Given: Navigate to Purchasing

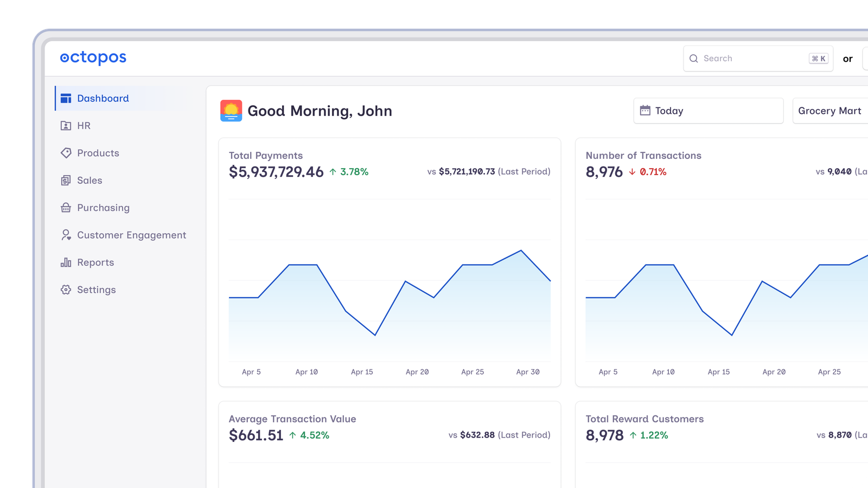Looking at the screenshot, I should [122, 208].
